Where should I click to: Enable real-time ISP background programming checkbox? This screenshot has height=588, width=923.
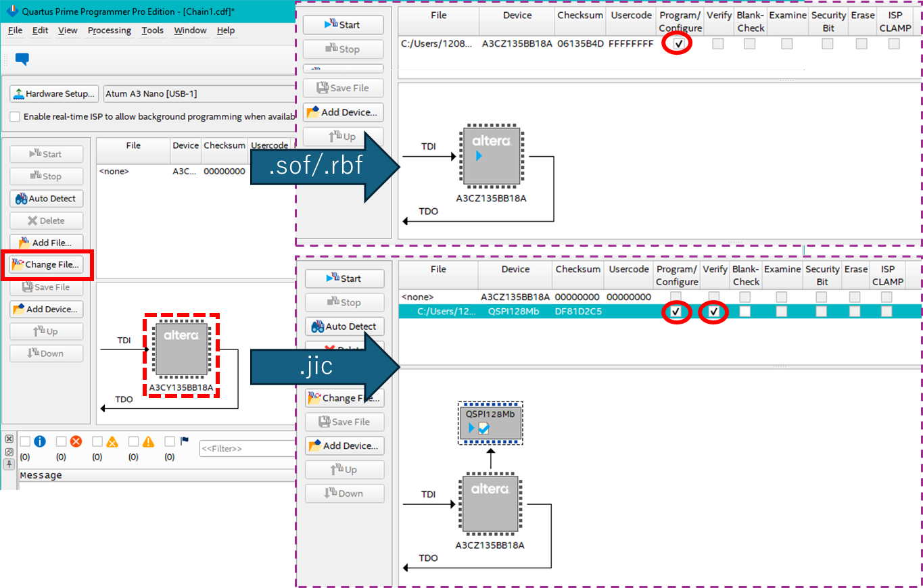pyautogui.click(x=15, y=116)
